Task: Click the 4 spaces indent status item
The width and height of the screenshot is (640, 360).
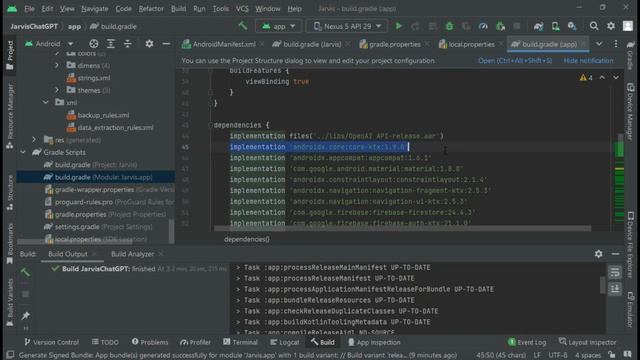Action: coord(588,355)
